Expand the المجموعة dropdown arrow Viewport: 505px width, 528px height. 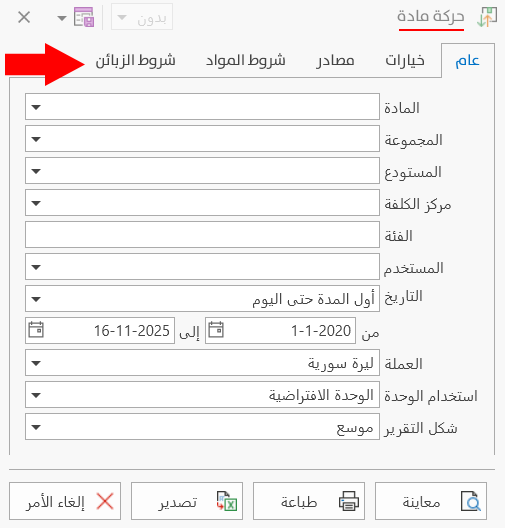[36, 139]
